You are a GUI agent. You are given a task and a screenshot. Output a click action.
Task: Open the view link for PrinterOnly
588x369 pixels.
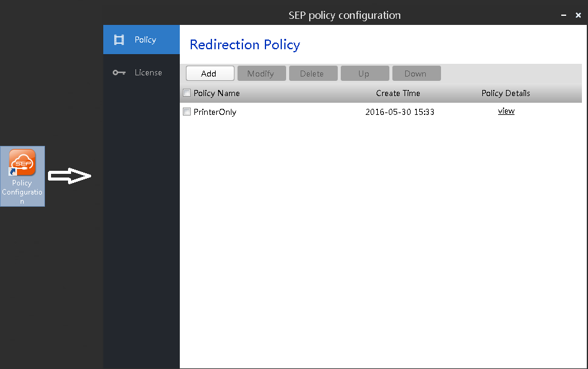[506, 111]
